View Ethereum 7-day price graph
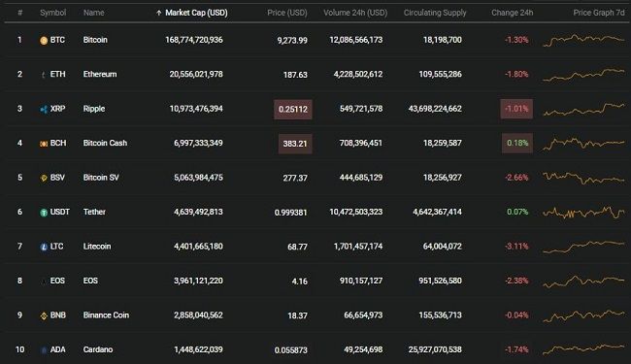Viewport: 631px width, 364px height. pyautogui.click(x=583, y=75)
